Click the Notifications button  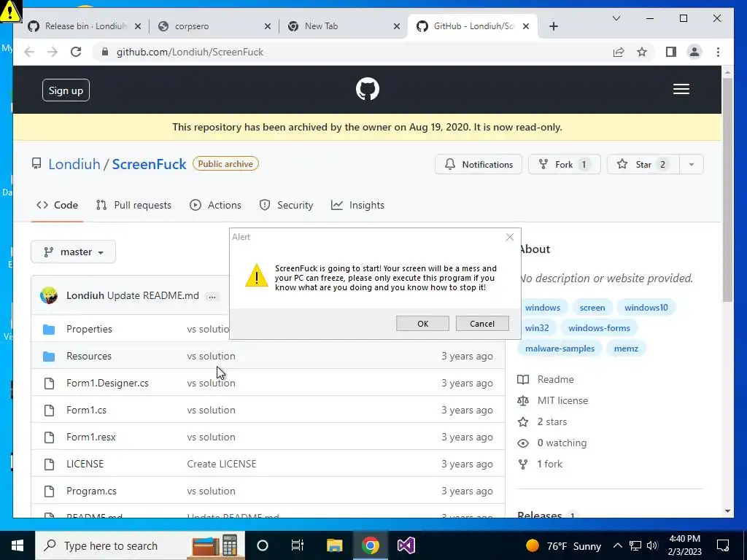[x=479, y=164]
